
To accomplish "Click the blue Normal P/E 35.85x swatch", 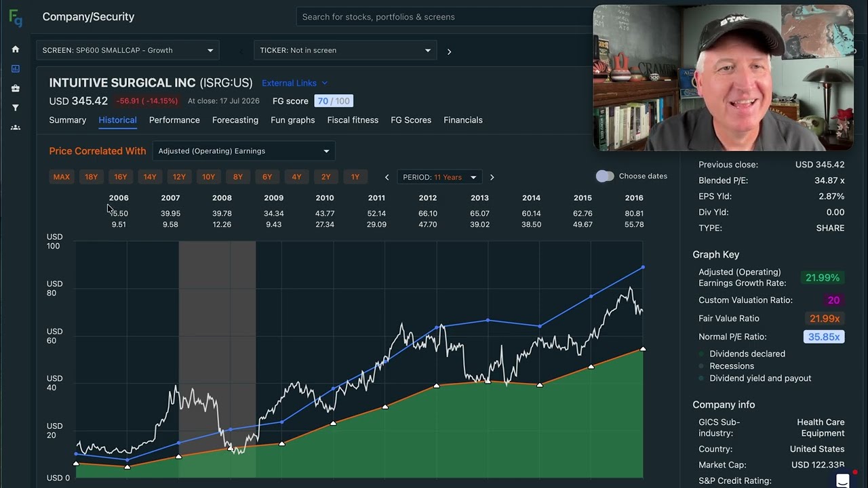I will pyautogui.click(x=824, y=337).
